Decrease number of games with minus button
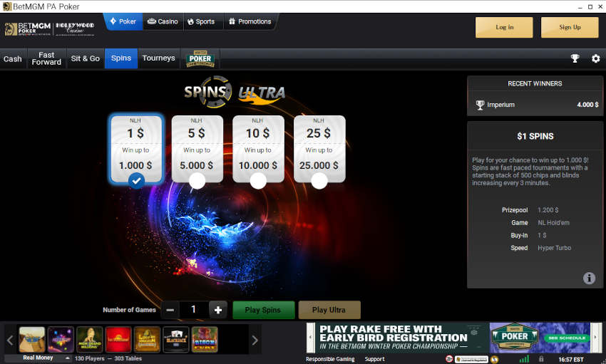 (x=170, y=310)
